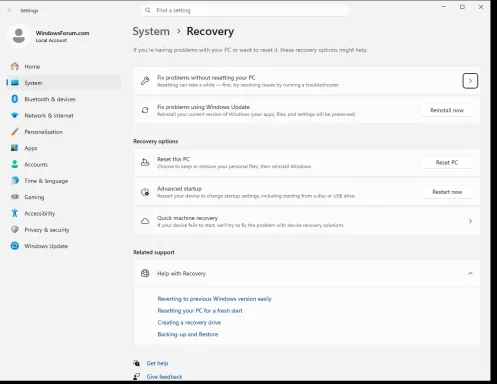
Task: Open Apps settings page
Action: click(63, 148)
